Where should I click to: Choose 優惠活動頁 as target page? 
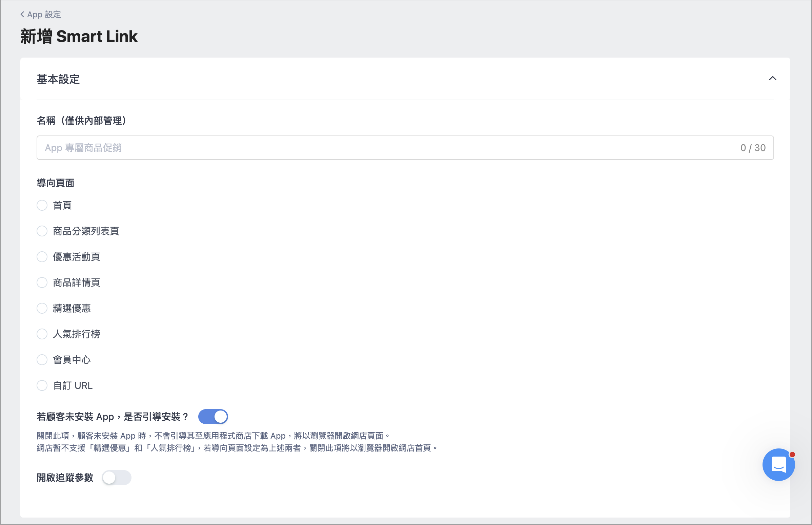pos(42,257)
